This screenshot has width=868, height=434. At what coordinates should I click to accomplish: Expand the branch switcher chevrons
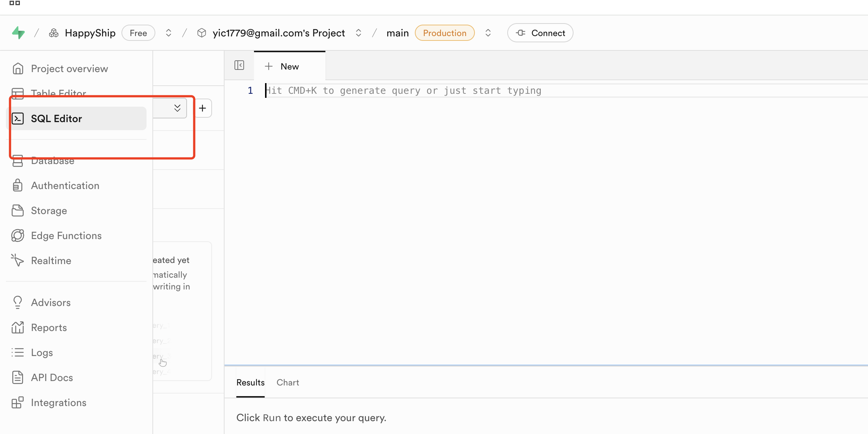(488, 33)
